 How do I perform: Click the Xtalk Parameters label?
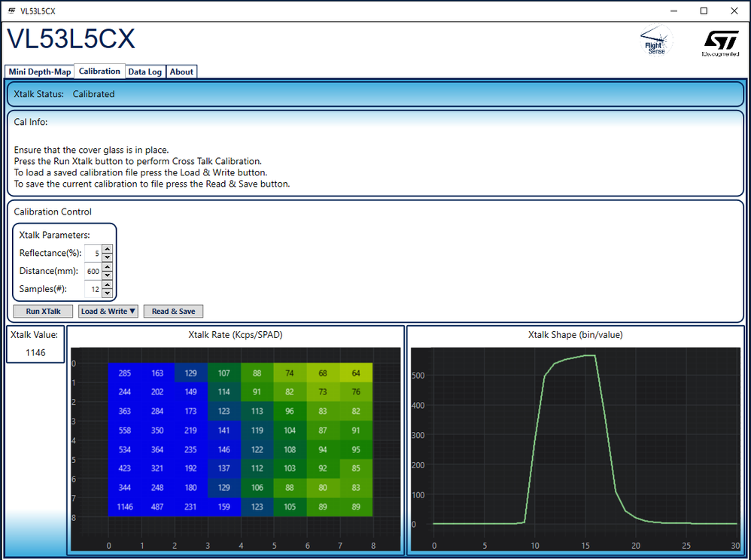pyautogui.click(x=55, y=235)
